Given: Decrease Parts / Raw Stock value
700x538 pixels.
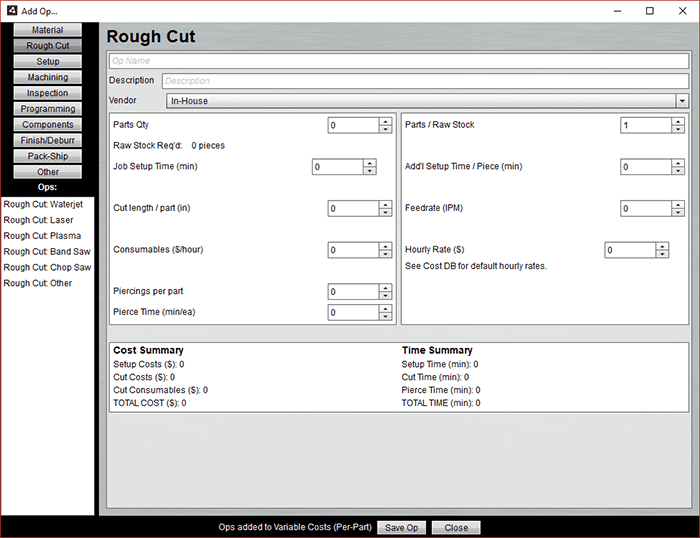Looking at the screenshot, I should click(x=678, y=129).
